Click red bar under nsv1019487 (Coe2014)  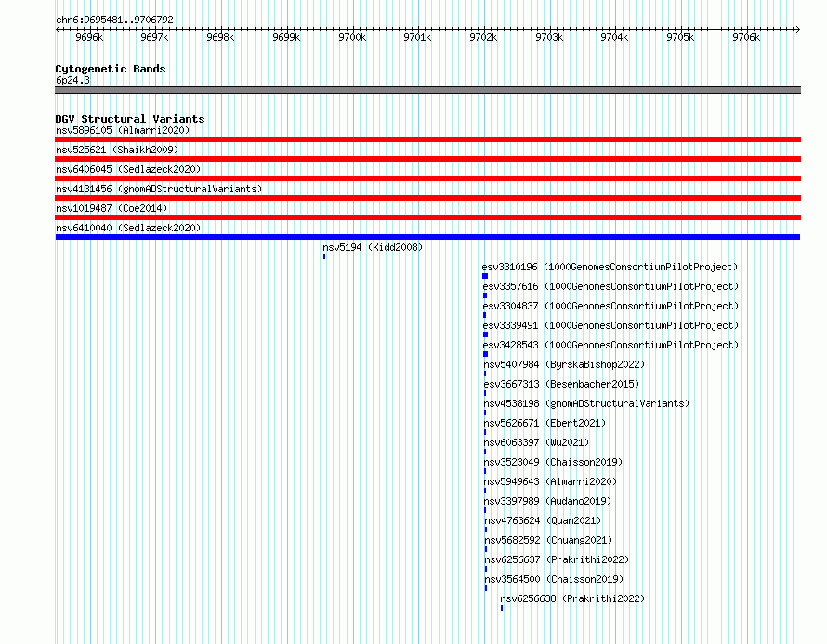point(427,217)
